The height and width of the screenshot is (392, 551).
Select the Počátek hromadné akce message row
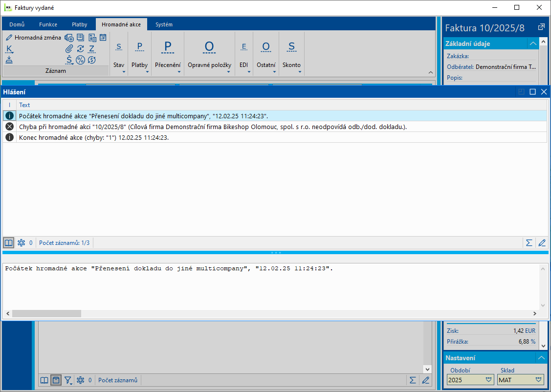coord(275,115)
